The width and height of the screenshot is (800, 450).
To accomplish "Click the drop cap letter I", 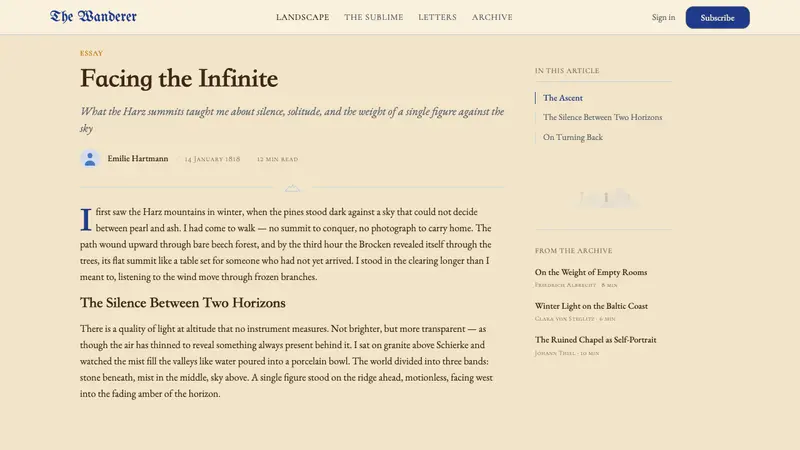I will 86,219.
